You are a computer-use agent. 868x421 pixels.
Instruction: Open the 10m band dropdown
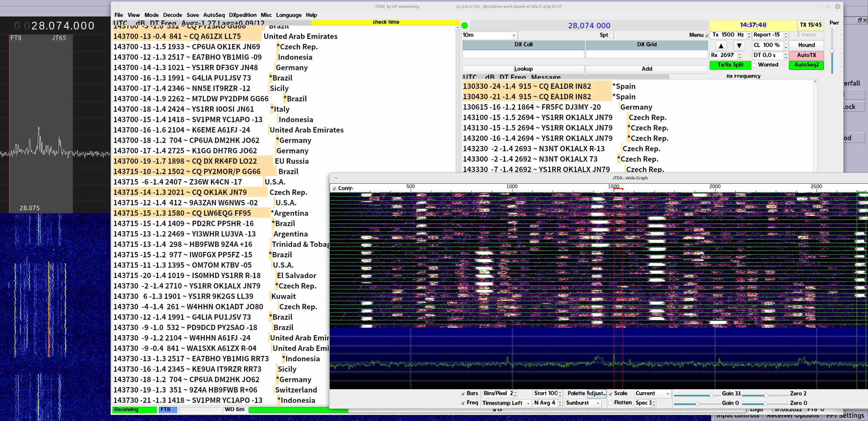coord(489,35)
